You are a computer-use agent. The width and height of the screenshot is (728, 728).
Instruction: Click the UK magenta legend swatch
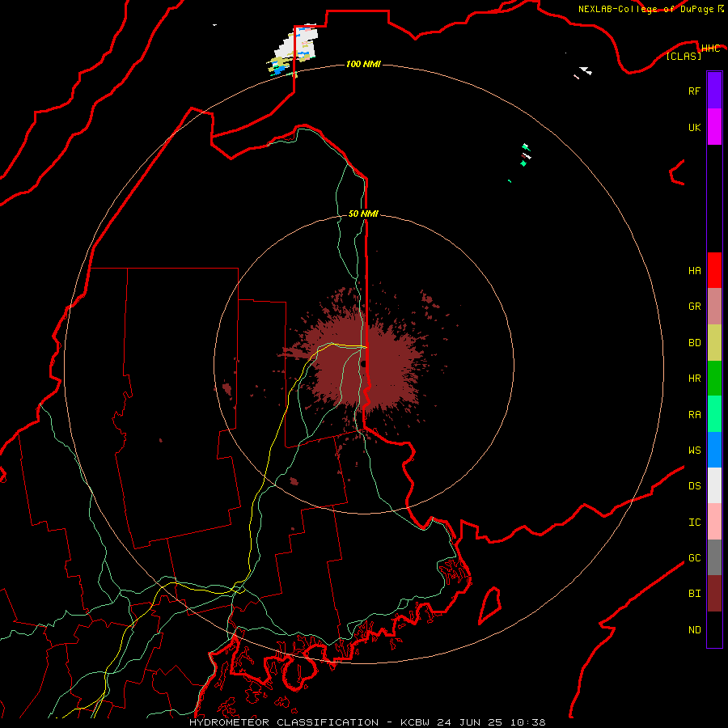pos(714,127)
